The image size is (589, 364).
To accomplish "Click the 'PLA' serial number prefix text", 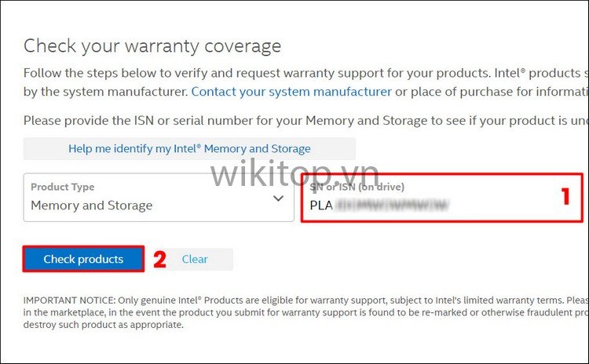I will (322, 206).
